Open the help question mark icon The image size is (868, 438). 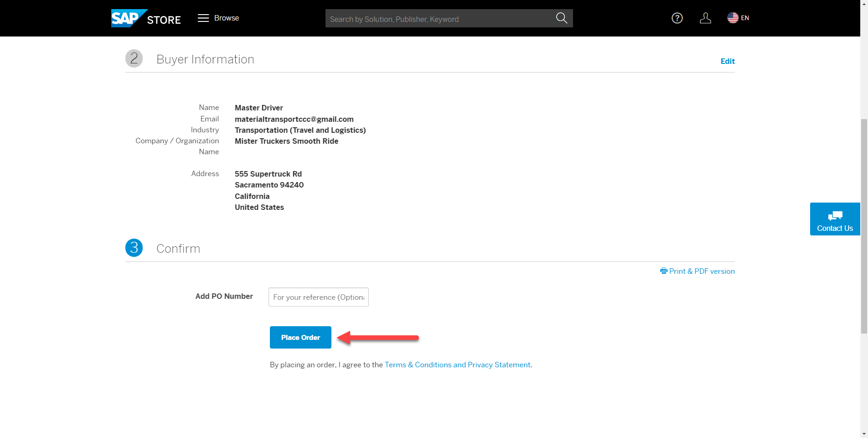click(677, 18)
